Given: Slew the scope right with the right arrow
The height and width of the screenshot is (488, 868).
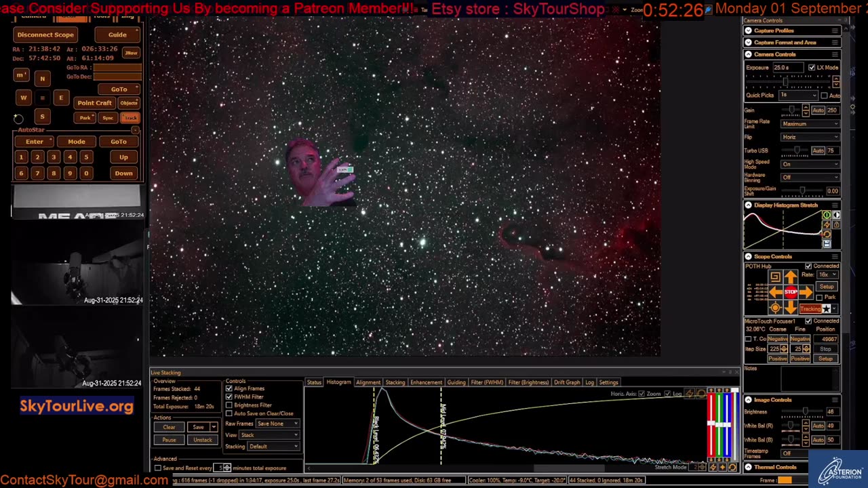Looking at the screenshot, I should coord(806,292).
